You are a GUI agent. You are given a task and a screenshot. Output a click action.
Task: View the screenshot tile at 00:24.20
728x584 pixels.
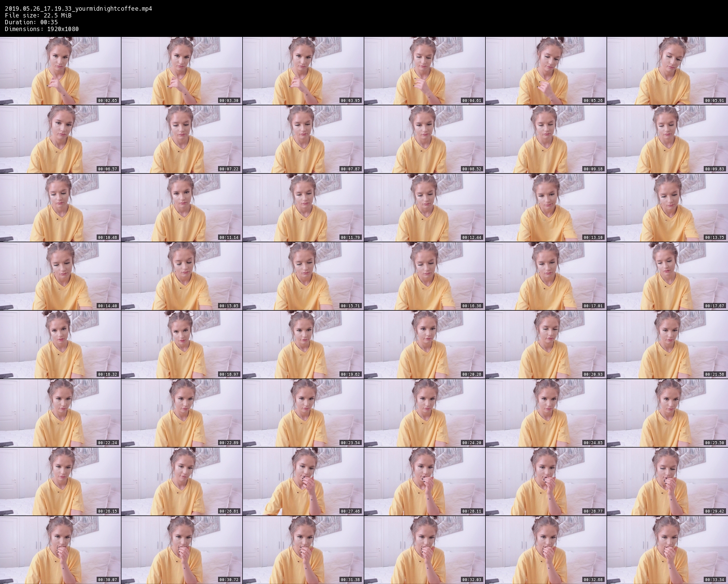(x=424, y=413)
